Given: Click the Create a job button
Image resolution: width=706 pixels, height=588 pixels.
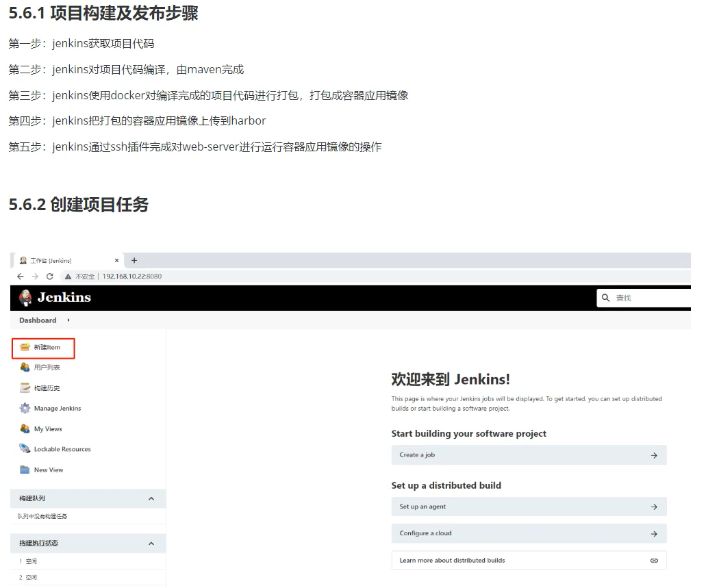Looking at the screenshot, I should point(529,455).
